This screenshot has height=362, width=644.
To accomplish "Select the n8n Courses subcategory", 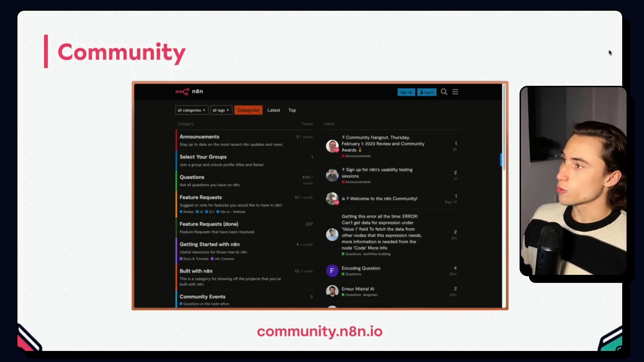I will (222, 259).
